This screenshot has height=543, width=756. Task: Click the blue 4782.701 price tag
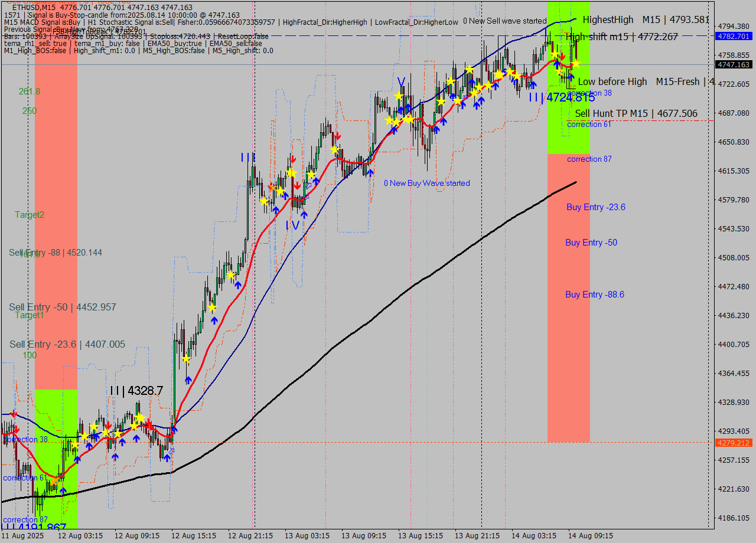point(733,36)
